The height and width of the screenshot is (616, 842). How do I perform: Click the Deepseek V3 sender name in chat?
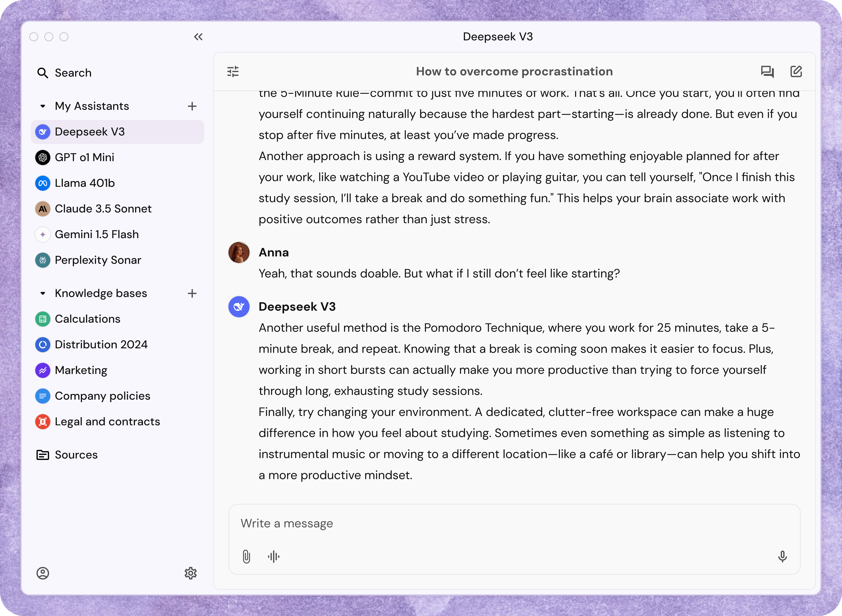point(297,307)
